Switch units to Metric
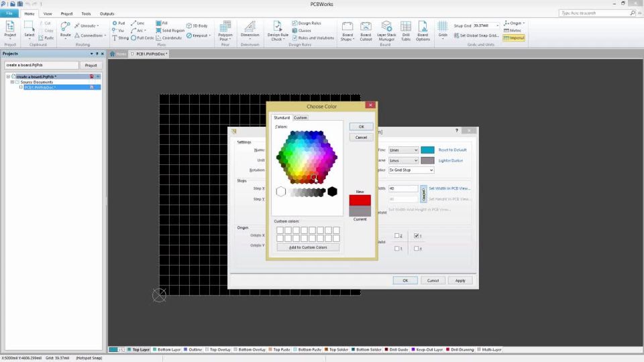This screenshot has width=644, height=362. click(512, 30)
